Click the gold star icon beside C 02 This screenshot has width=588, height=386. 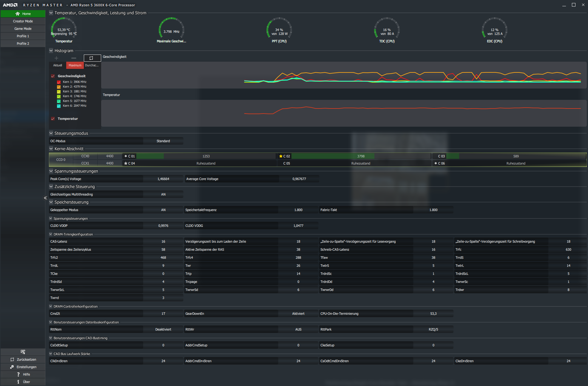click(x=281, y=156)
